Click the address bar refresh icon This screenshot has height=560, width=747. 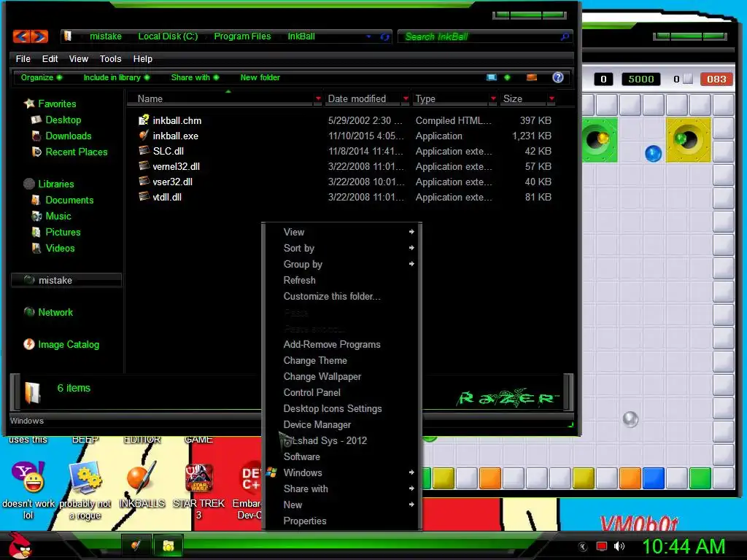pyautogui.click(x=384, y=36)
